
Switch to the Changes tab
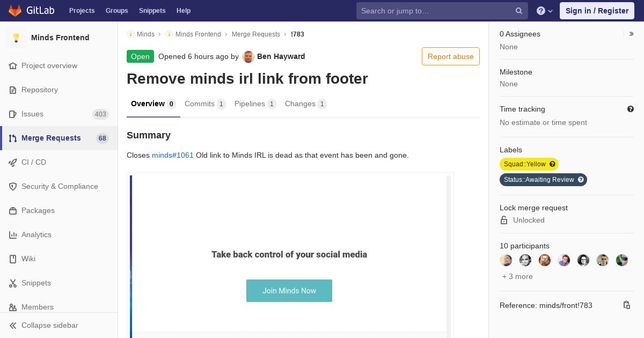coord(305,104)
